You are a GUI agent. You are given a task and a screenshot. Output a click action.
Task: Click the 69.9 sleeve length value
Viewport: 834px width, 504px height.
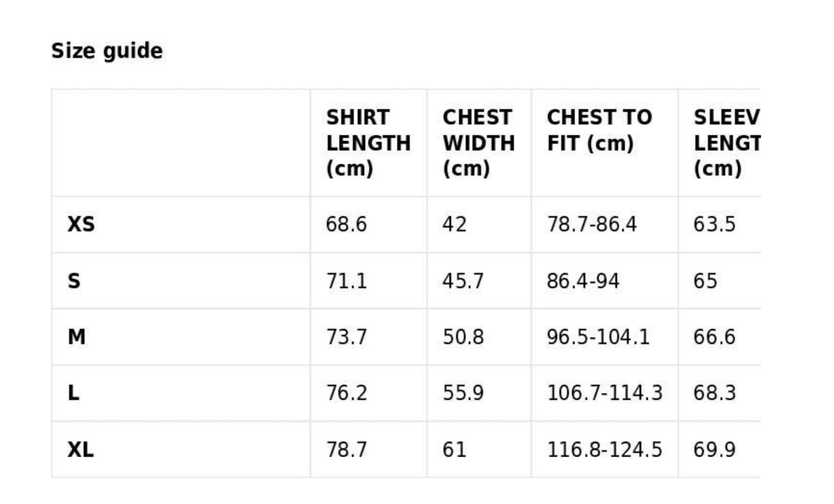[x=715, y=450]
